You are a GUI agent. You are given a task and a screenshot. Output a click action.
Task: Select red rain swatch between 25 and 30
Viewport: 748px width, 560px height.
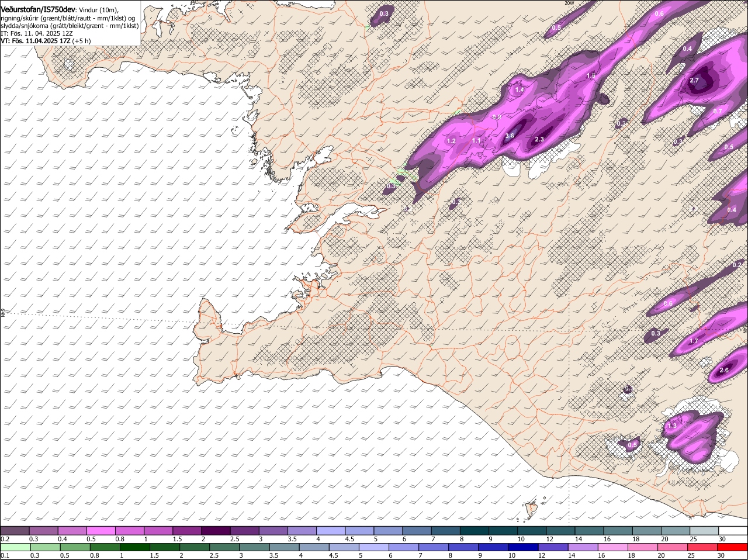[703, 547]
